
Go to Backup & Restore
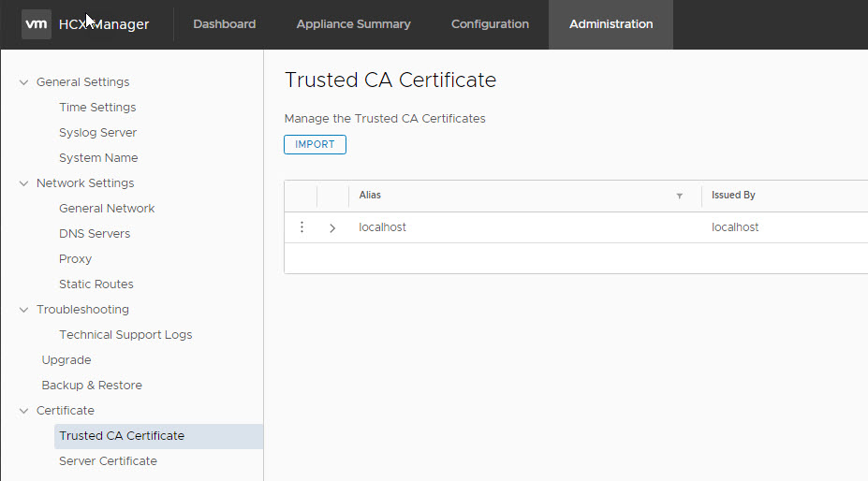[92, 386]
